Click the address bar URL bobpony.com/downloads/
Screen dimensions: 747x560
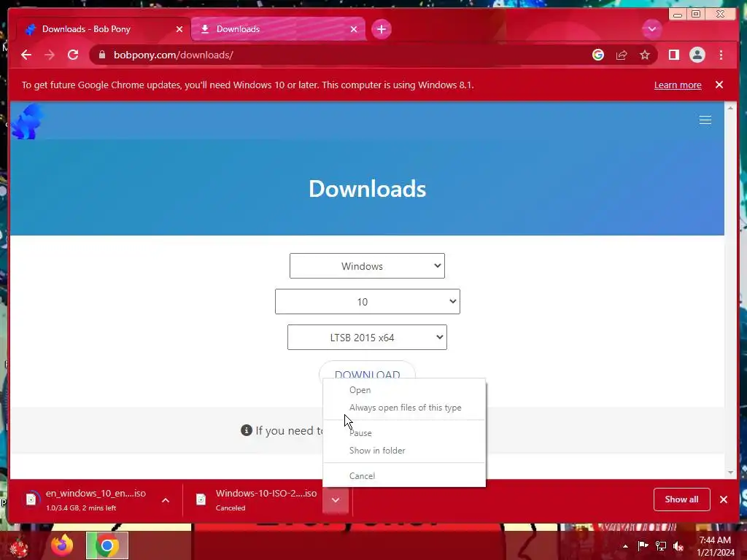(x=174, y=55)
